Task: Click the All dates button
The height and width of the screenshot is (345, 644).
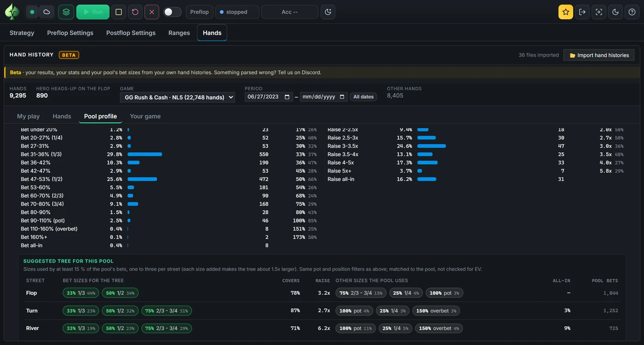Action: pos(363,97)
